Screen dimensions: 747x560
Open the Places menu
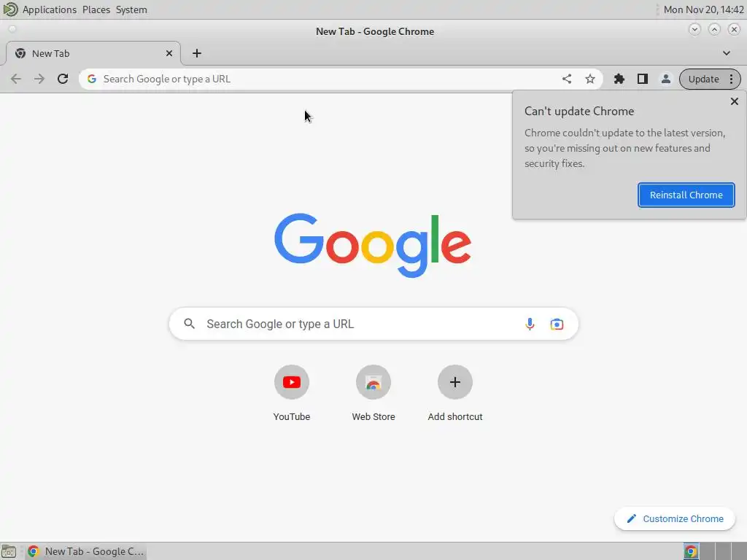(x=96, y=9)
